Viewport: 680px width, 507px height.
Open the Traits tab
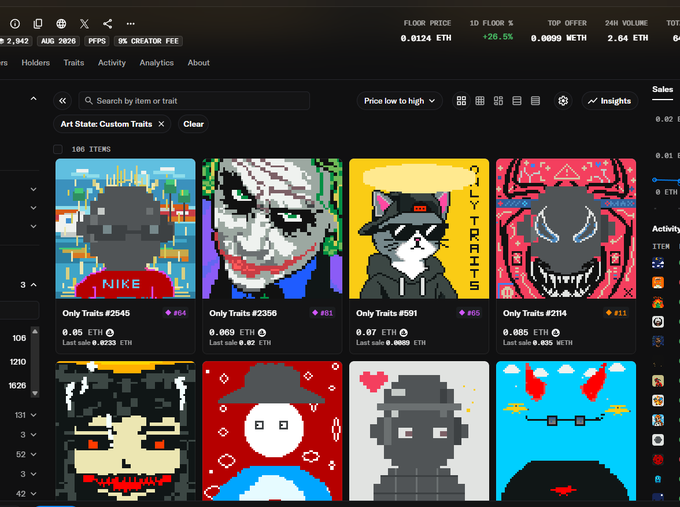pos(74,63)
